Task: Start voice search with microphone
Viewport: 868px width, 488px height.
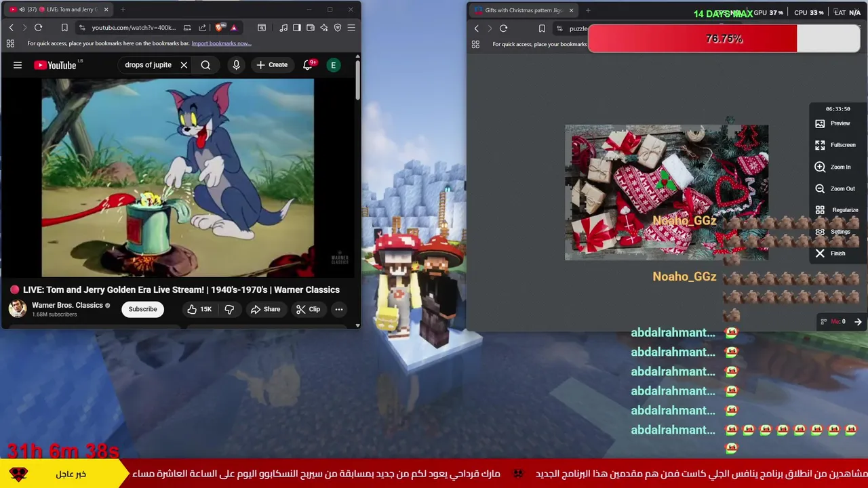Action: tap(236, 65)
